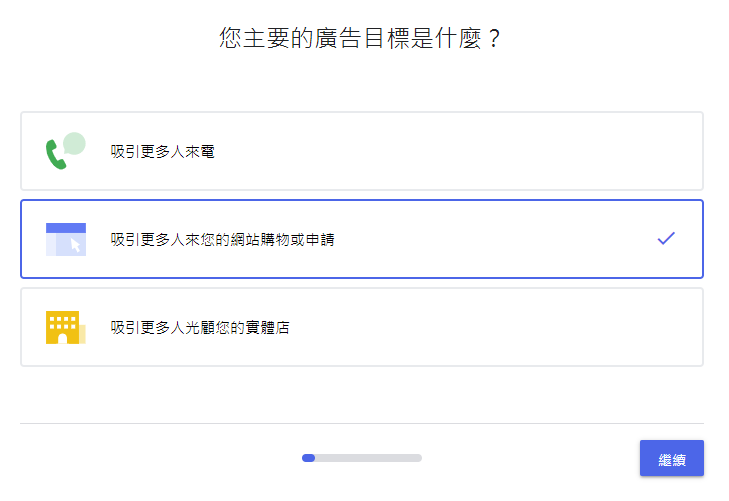Viewport: 729px width, 501px height.
Task: Select the 吸引更多人來電 goal option
Action: 362,151
